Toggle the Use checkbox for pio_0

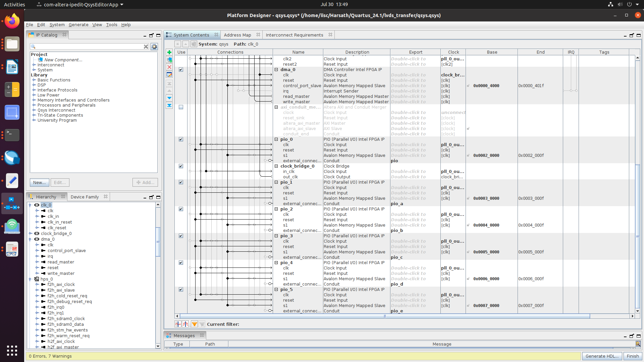(x=181, y=139)
